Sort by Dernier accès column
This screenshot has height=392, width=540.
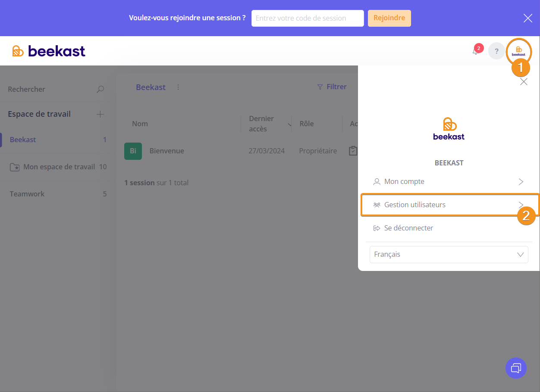(x=261, y=124)
